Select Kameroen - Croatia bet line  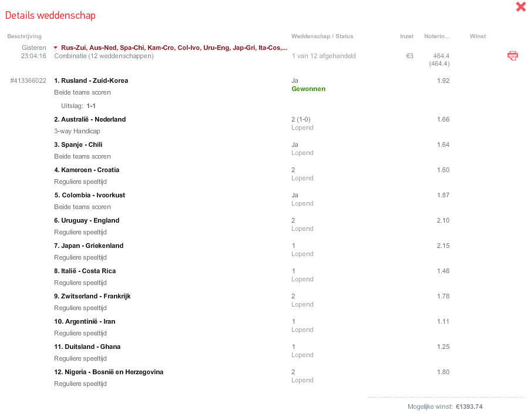click(x=87, y=170)
